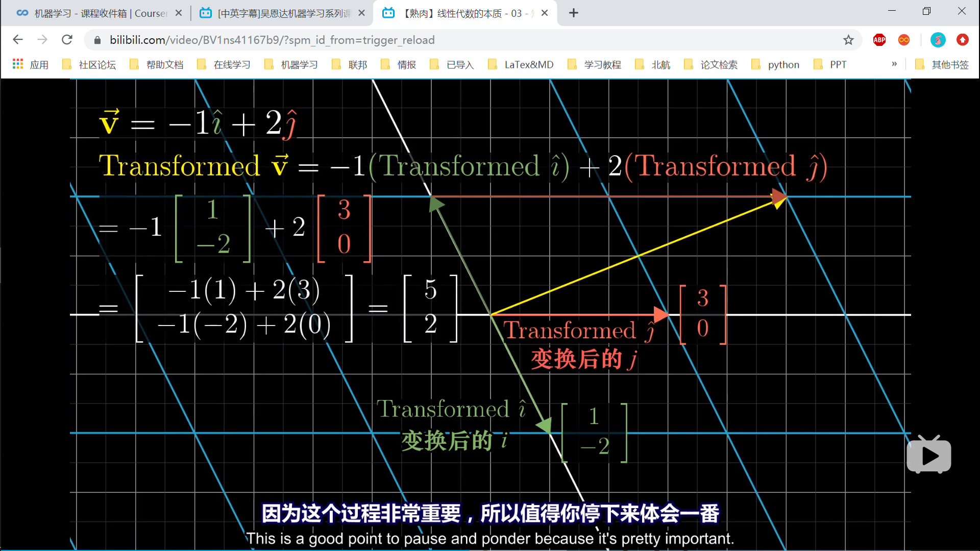Open the LaTex&MD bookmarks folder
This screenshot has width=980, height=551.
(x=529, y=64)
